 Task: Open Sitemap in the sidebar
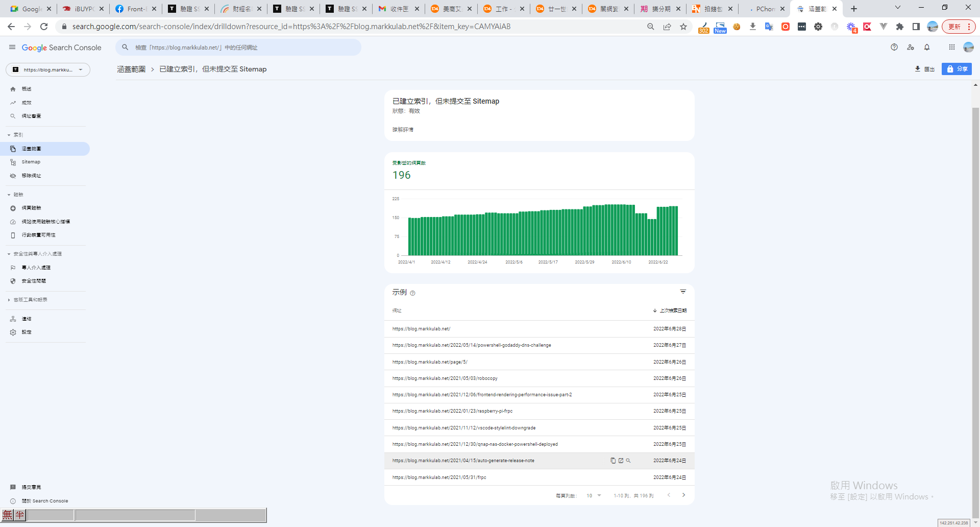click(31, 162)
